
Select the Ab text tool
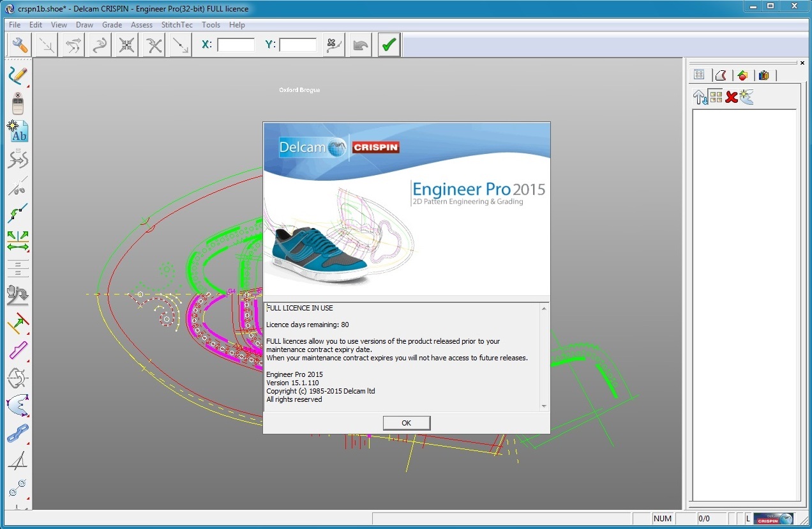pos(18,130)
